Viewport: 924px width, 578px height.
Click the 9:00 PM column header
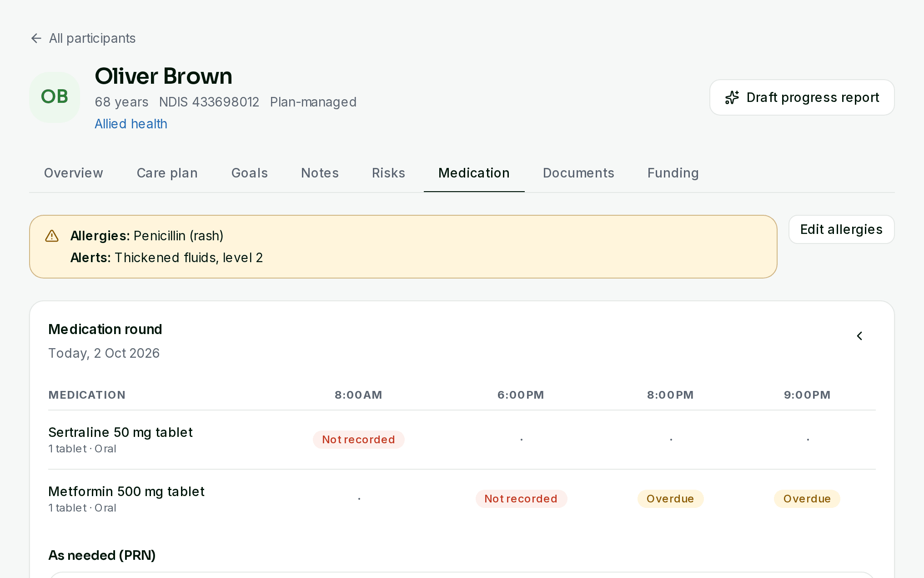coord(807,395)
